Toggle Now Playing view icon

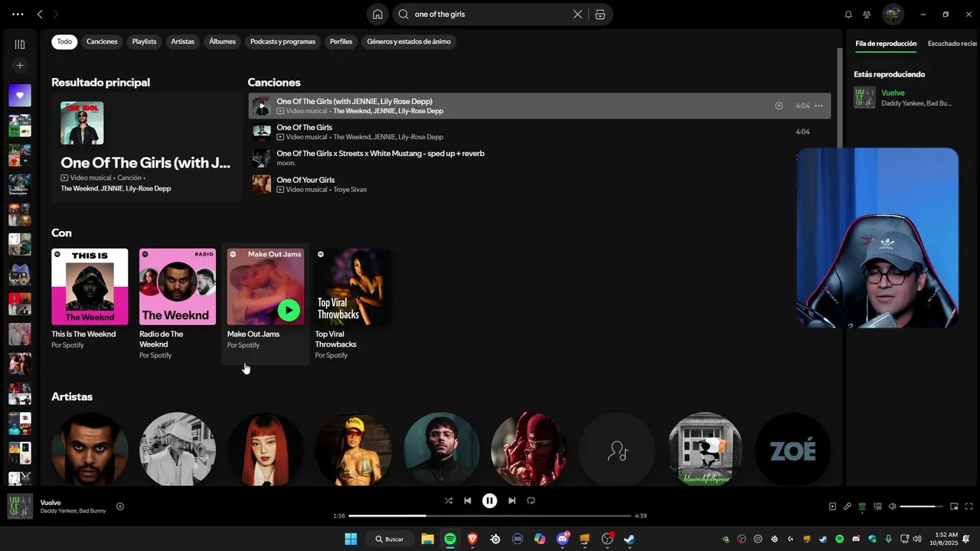tap(833, 507)
